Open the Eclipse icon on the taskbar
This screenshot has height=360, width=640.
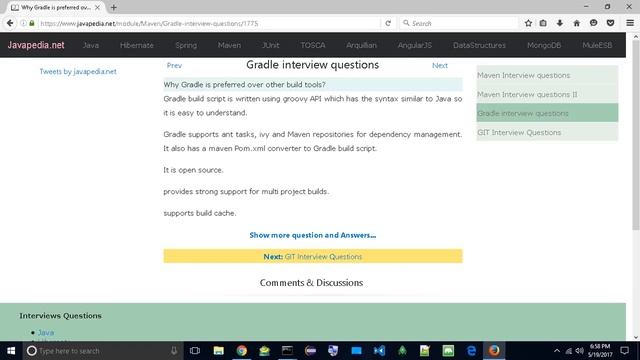[x=310, y=351]
